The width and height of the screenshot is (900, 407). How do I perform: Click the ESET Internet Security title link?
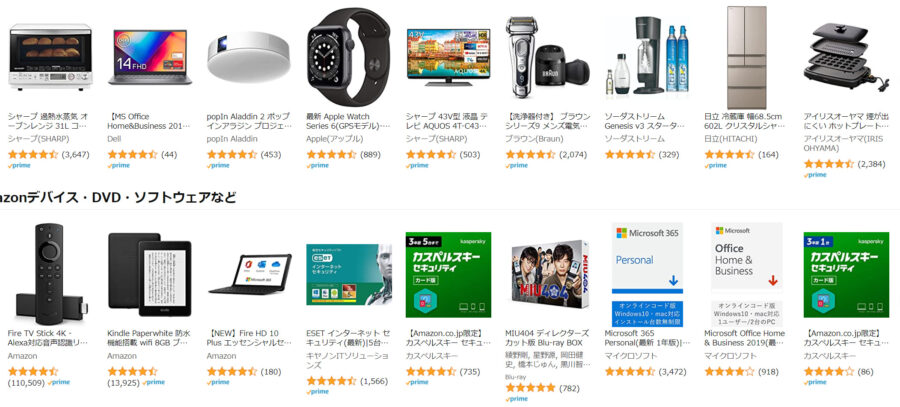(x=348, y=338)
